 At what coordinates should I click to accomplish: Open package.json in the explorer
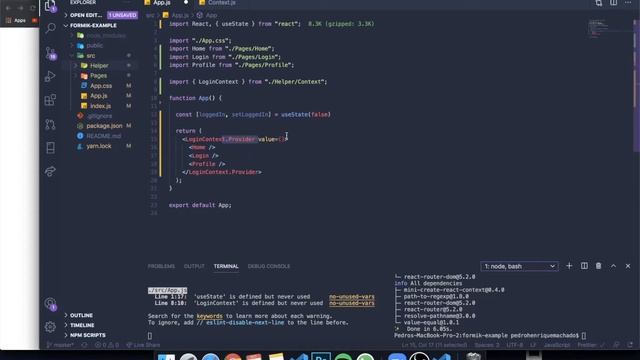tap(104, 126)
